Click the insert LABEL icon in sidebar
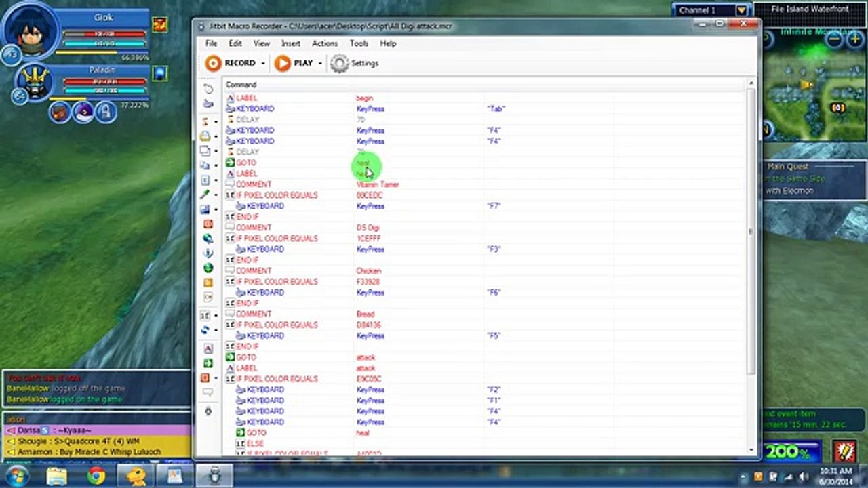This screenshot has width=868, height=488. [x=208, y=348]
